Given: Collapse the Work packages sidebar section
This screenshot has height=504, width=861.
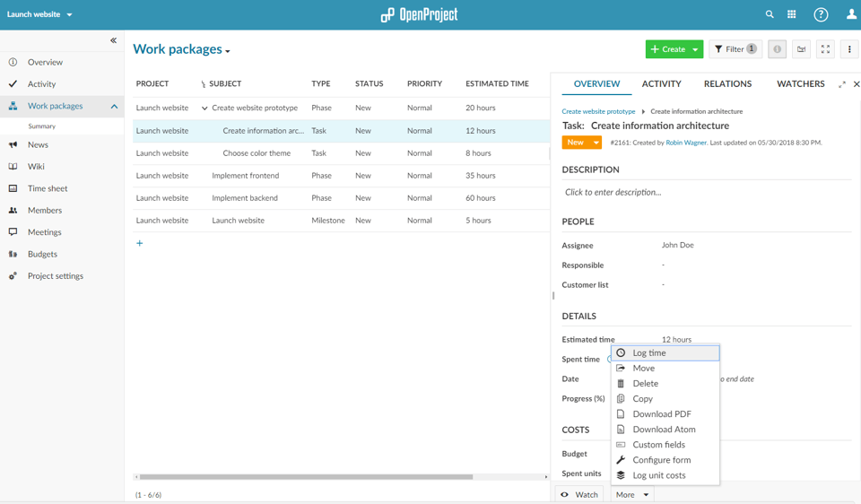Looking at the screenshot, I should pos(114,106).
